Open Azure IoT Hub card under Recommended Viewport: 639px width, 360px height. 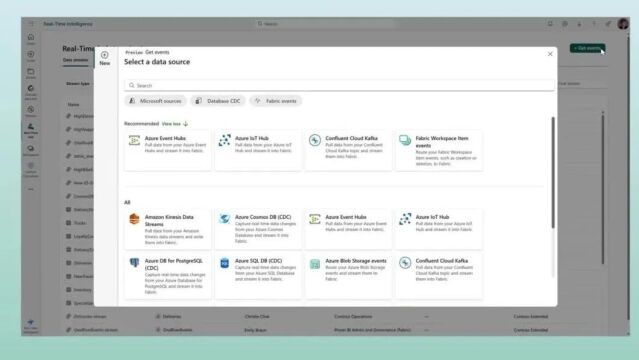[258, 150]
